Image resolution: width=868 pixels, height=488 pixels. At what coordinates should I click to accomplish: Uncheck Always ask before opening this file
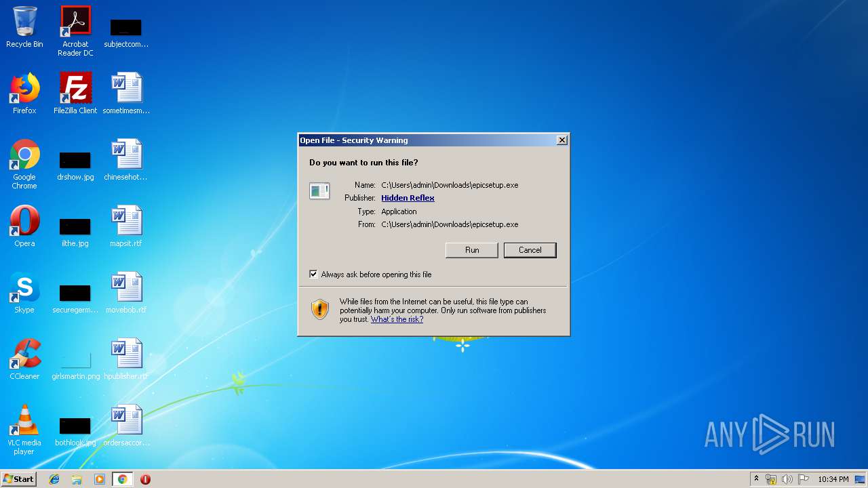click(313, 274)
